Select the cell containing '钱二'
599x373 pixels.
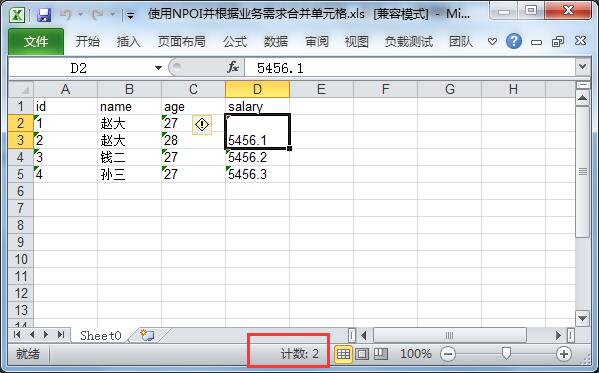(130, 157)
